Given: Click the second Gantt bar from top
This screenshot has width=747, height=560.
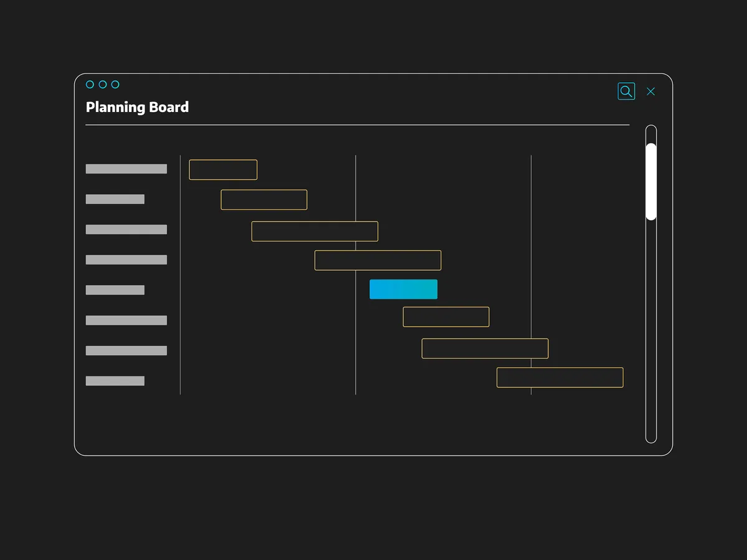Looking at the screenshot, I should [264, 200].
